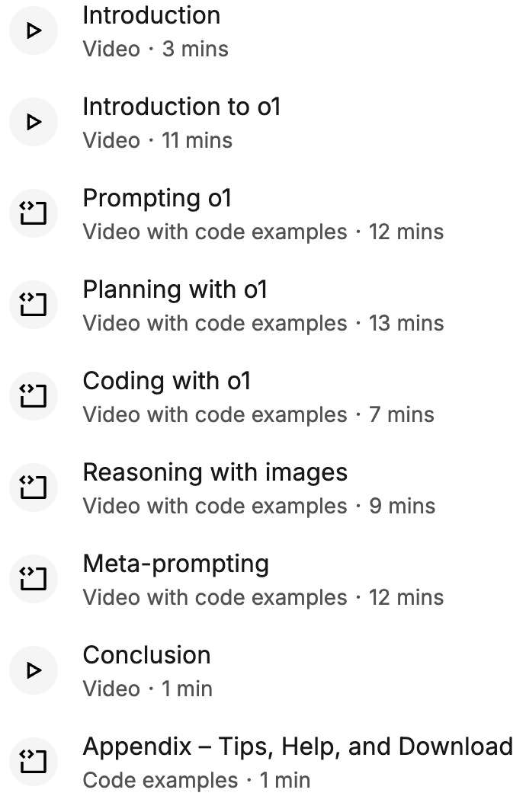This screenshot has width=526, height=812.
Task: Click the "Code examples · 1 min" subtitle
Action: coord(196,781)
